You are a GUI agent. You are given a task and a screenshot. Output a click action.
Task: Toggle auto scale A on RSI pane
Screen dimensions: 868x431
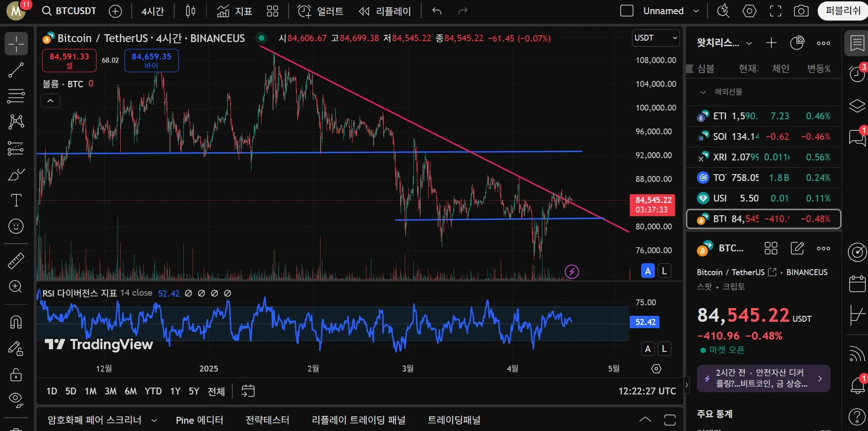[648, 349]
